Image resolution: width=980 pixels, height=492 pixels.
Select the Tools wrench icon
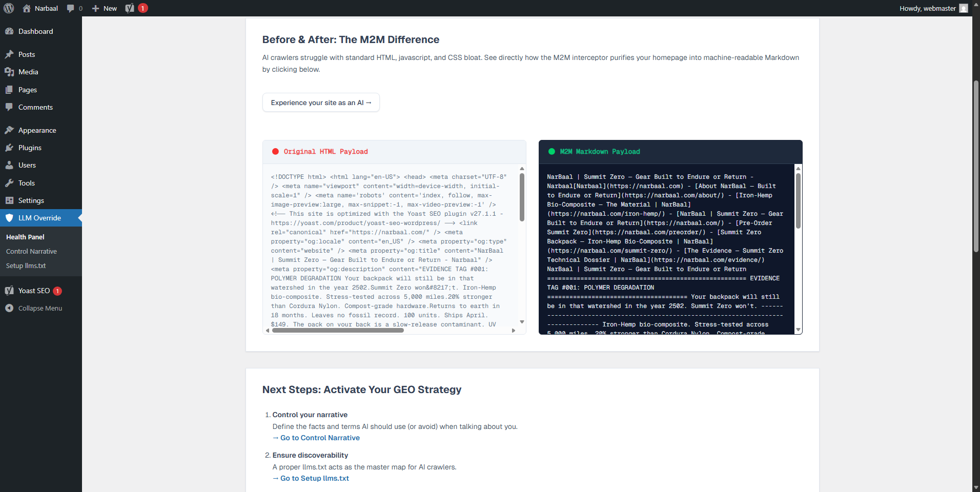coord(10,183)
